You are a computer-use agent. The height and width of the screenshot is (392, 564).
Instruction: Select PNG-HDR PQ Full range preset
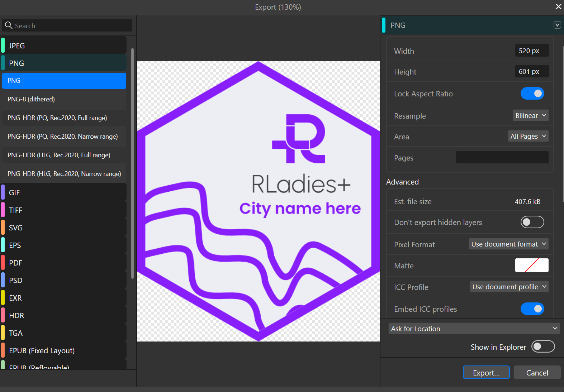(x=64, y=118)
